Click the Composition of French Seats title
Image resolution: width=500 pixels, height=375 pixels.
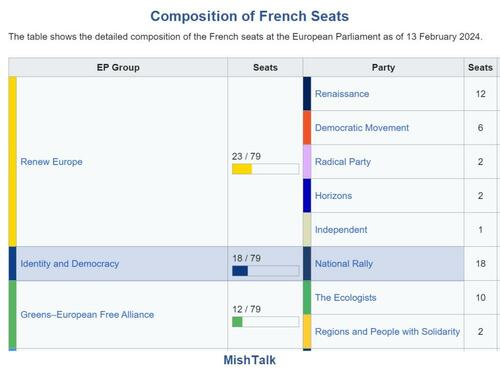coord(250,16)
